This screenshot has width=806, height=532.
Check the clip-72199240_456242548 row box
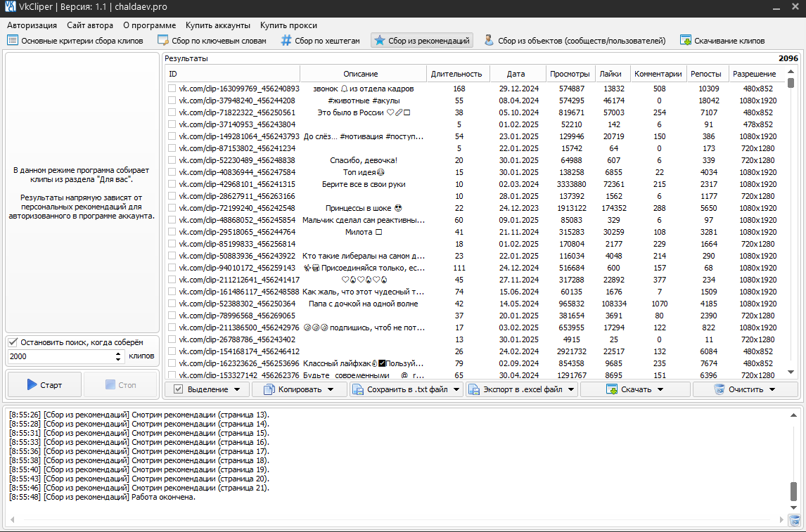click(172, 208)
